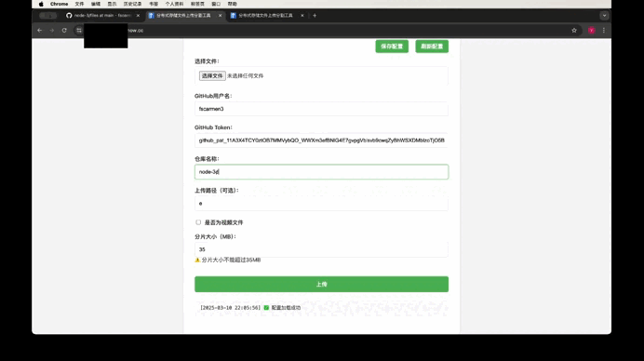Open the 书签 menu

(154, 4)
